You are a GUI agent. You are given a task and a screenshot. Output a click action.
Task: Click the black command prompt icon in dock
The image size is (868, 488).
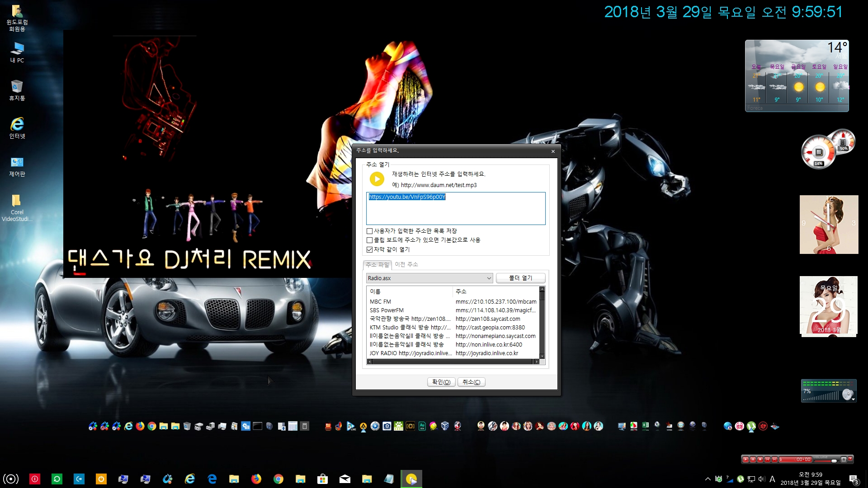click(258, 426)
